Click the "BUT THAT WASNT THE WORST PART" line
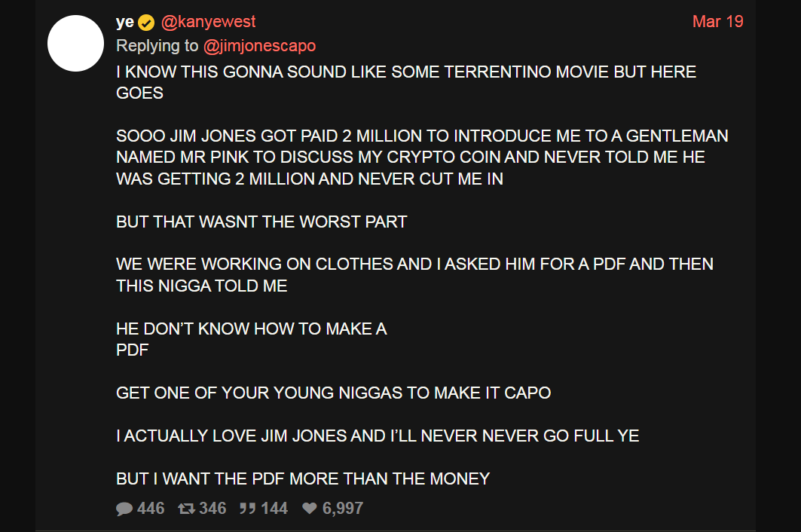This screenshot has width=801, height=532. pos(261,222)
